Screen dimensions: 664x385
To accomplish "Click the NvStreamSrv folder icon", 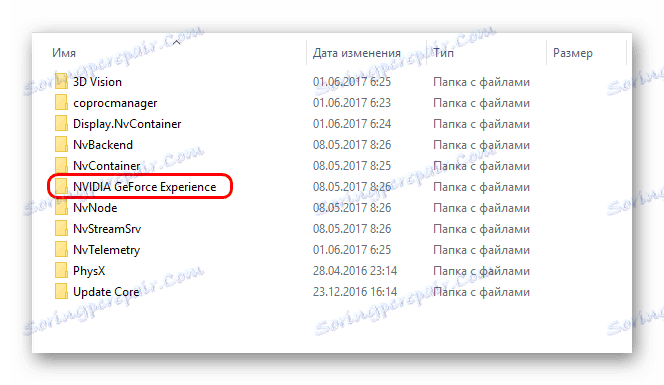I will point(61,228).
